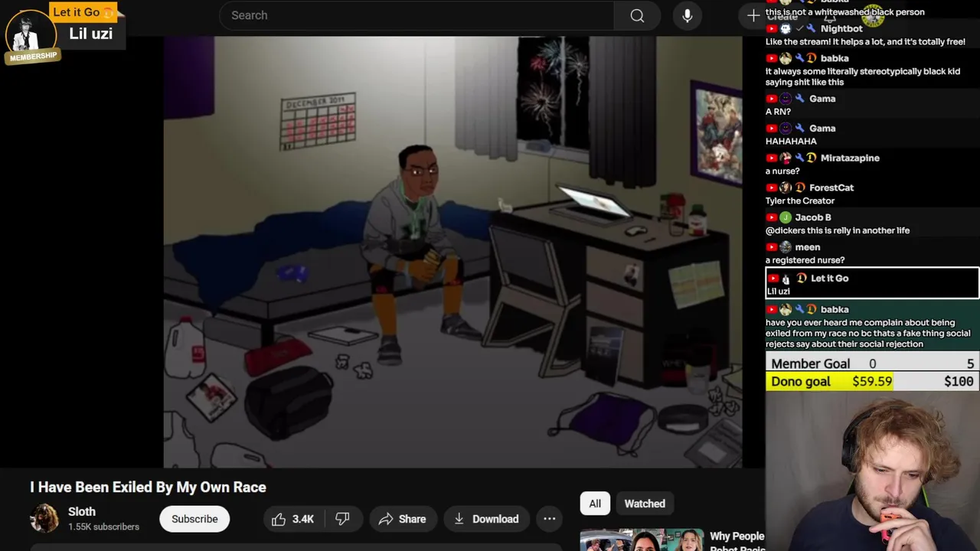
Task: Click video title I Have Been Exiled
Action: (x=148, y=487)
